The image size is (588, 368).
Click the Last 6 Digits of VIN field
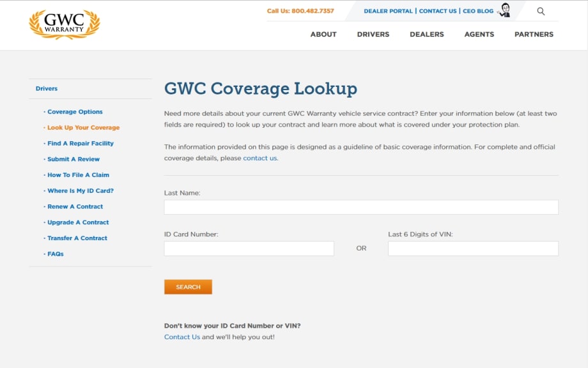[x=473, y=248]
